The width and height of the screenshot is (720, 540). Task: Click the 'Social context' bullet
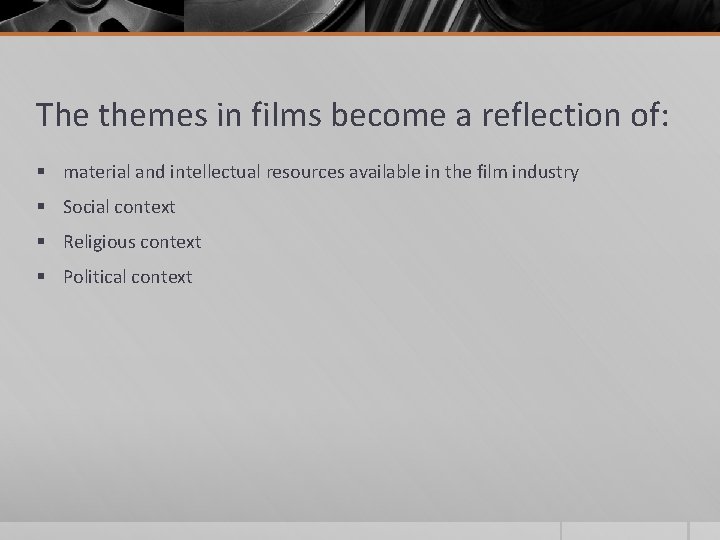[x=119, y=207]
